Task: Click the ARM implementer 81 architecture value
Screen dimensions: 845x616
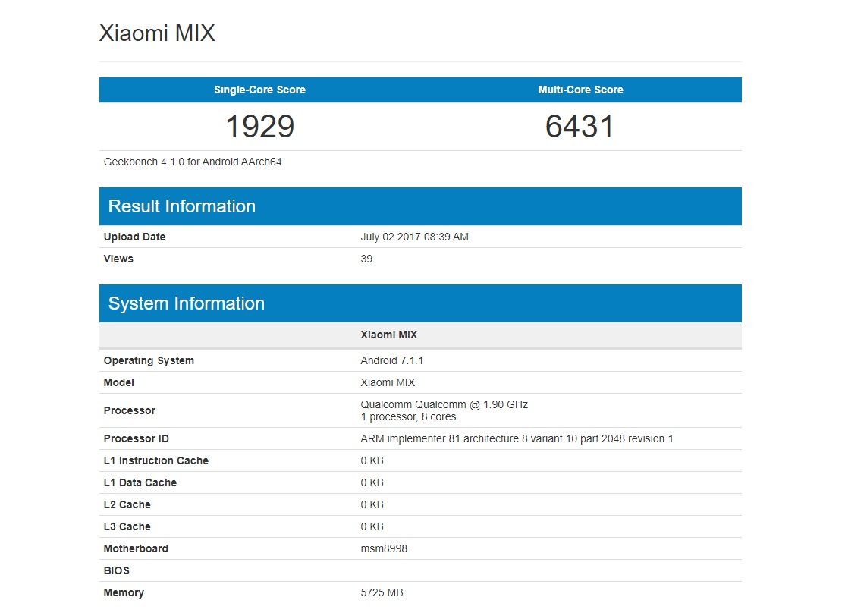Action: click(x=517, y=439)
